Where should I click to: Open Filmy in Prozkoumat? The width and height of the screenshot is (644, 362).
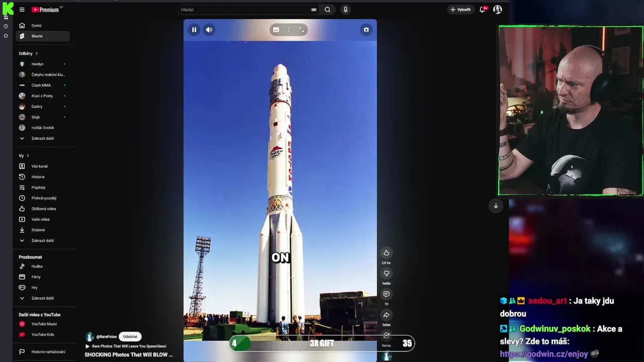pos(42,277)
